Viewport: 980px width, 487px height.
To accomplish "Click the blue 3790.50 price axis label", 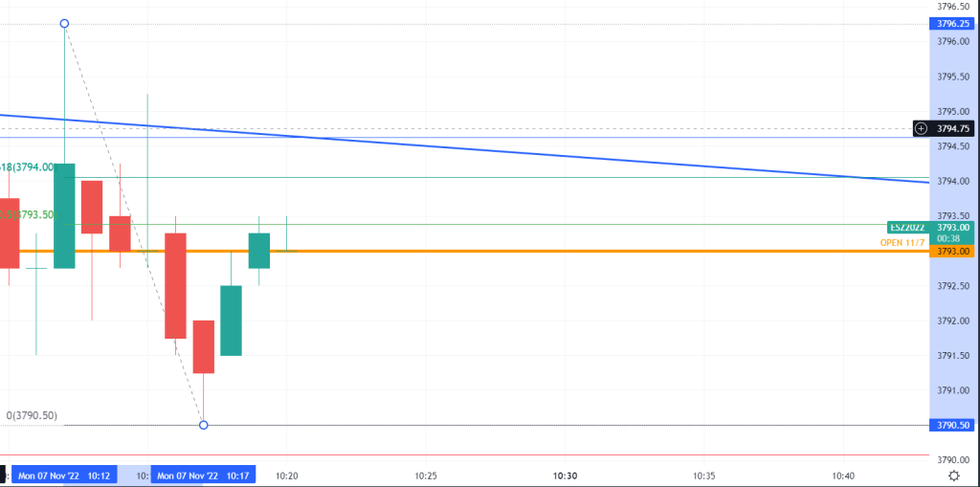I will (x=954, y=425).
